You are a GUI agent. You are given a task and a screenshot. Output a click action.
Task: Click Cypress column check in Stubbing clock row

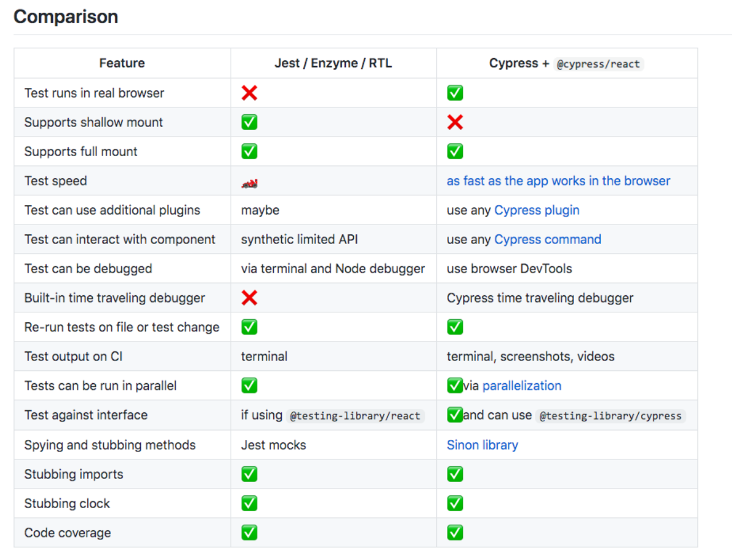coord(455,503)
